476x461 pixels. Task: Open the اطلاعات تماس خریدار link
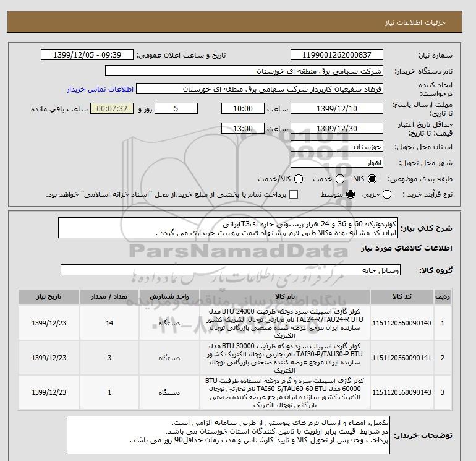tap(100, 89)
